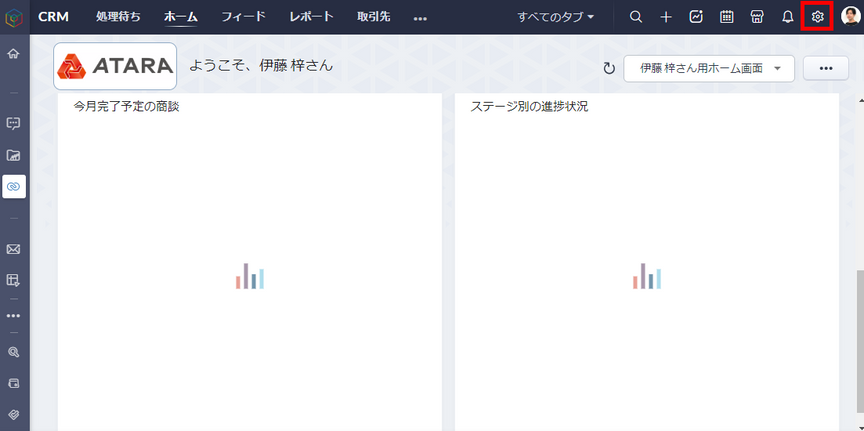This screenshot has width=864, height=431.
Task: Open the notifications bell icon
Action: [x=787, y=17]
